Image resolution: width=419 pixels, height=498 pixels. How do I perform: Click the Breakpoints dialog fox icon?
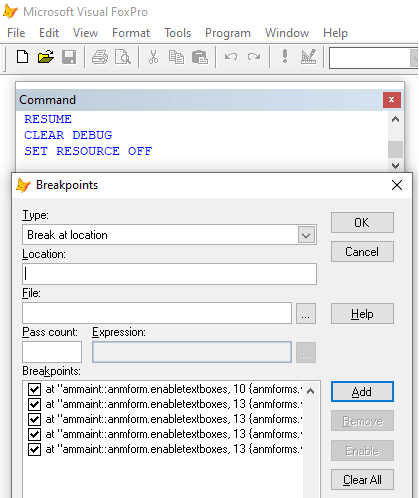23,185
